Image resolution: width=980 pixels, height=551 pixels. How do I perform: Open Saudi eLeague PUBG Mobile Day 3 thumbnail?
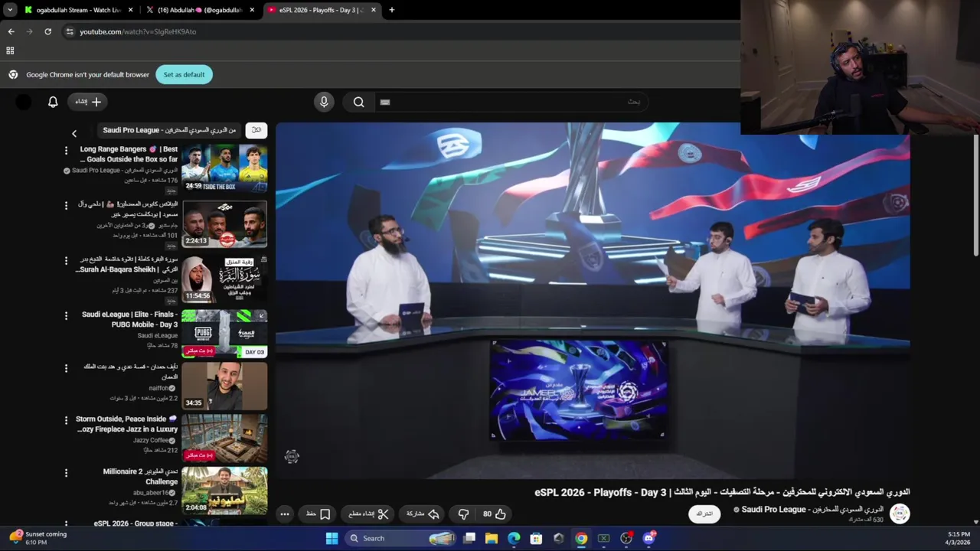coord(224,334)
